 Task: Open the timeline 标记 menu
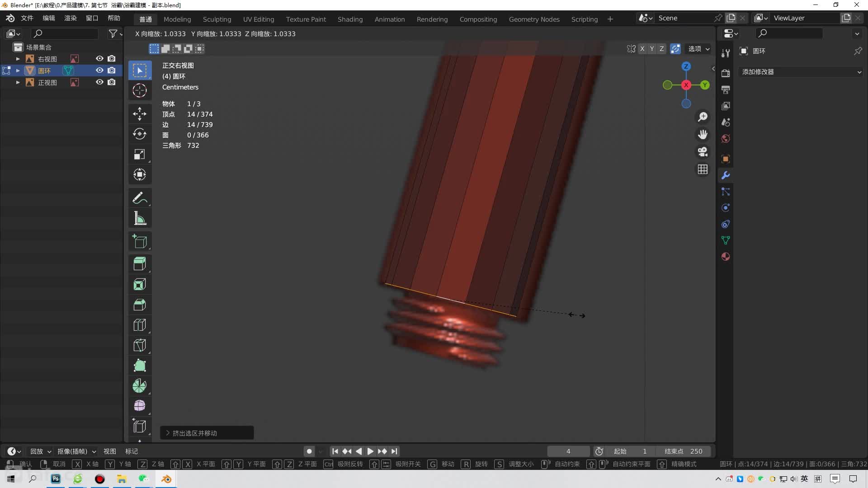132,451
